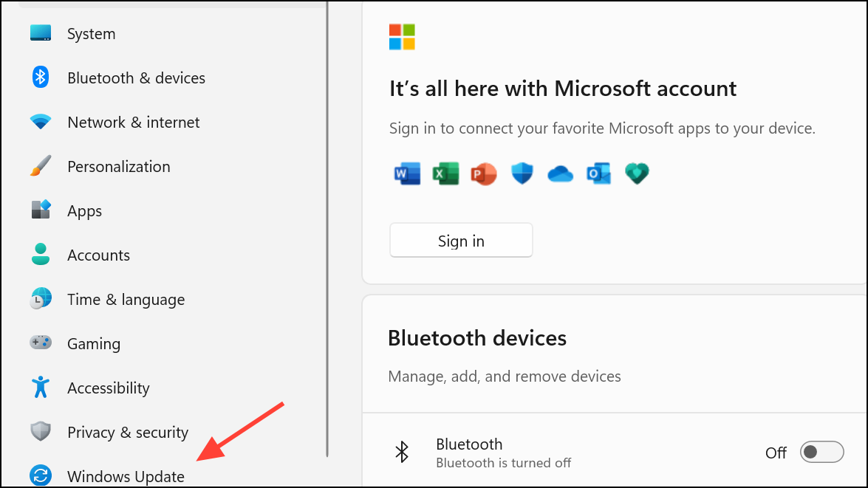The width and height of the screenshot is (868, 488).
Task: Click the System monitor icon
Action: [41, 33]
